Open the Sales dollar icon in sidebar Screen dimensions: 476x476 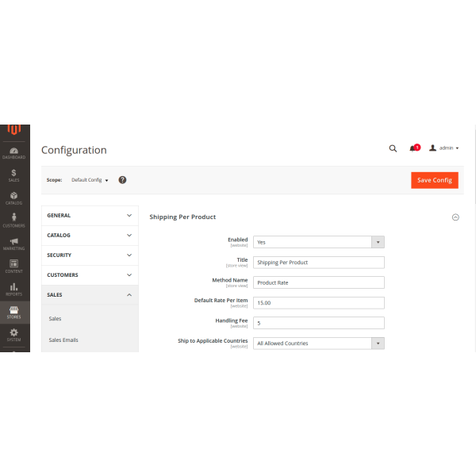(13, 175)
